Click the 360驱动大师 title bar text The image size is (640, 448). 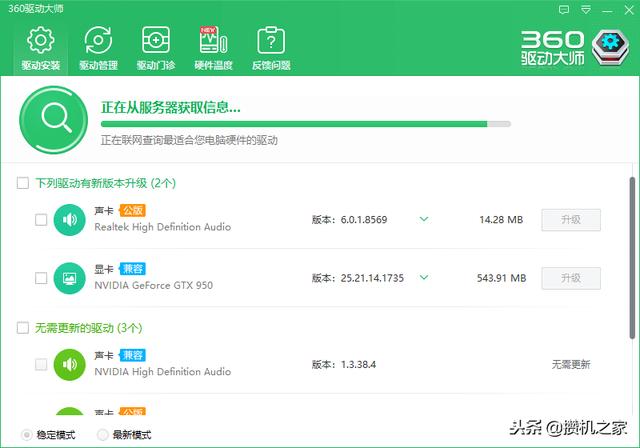coord(36,9)
